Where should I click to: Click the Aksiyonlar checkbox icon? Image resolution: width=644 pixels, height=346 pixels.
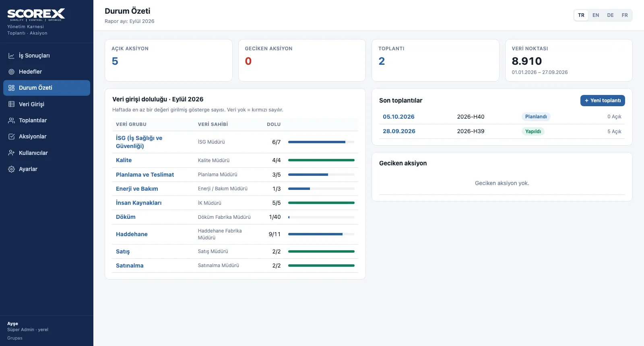coord(12,136)
